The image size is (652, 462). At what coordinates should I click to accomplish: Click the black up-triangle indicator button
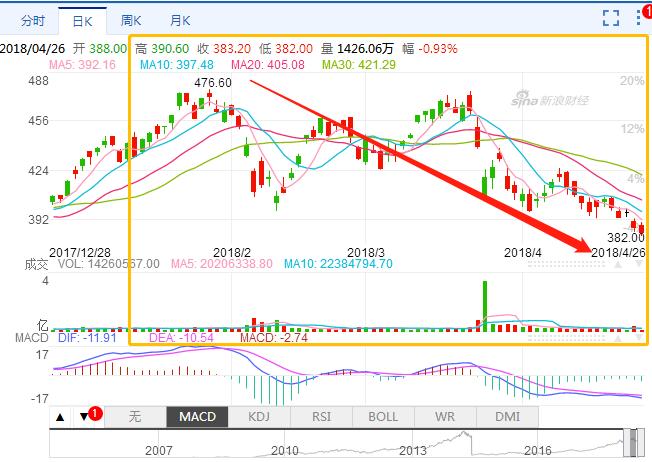[x=60, y=417]
